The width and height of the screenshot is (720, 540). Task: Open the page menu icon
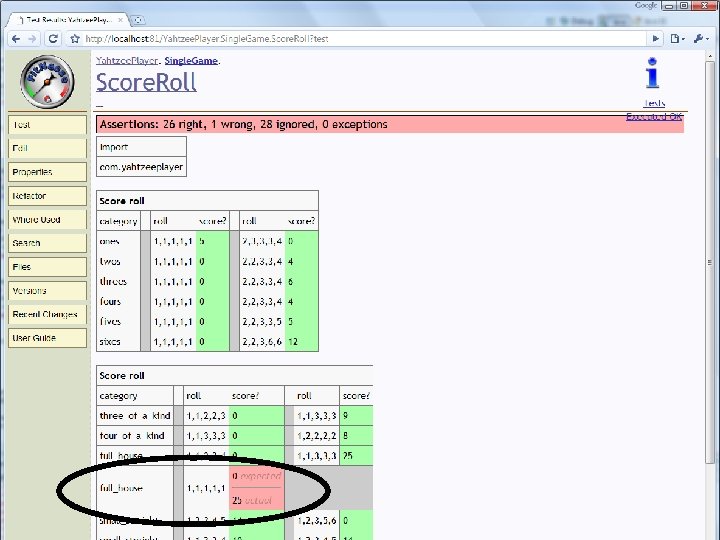(677, 39)
